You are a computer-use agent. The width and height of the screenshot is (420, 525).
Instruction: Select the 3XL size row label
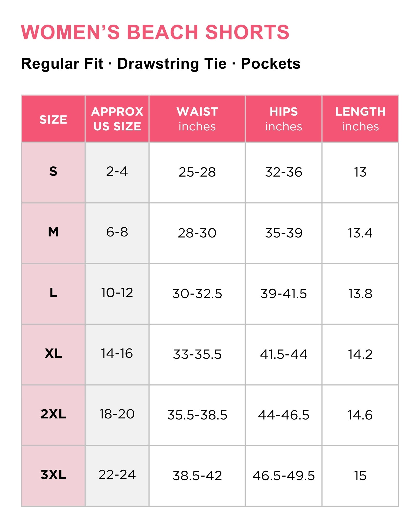[53, 476]
